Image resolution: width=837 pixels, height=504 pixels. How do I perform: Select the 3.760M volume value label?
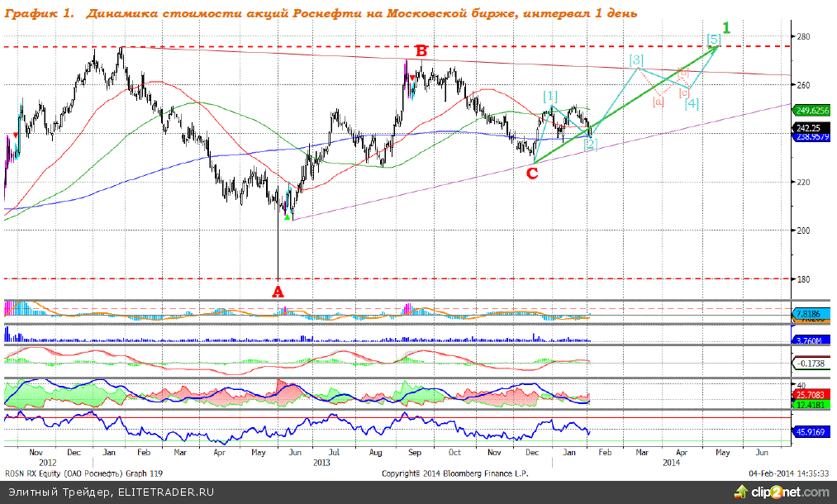point(810,340)
